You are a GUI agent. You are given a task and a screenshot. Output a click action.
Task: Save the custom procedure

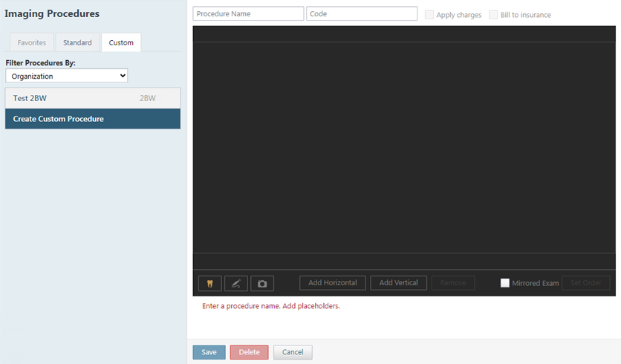[x=209, y=352]
